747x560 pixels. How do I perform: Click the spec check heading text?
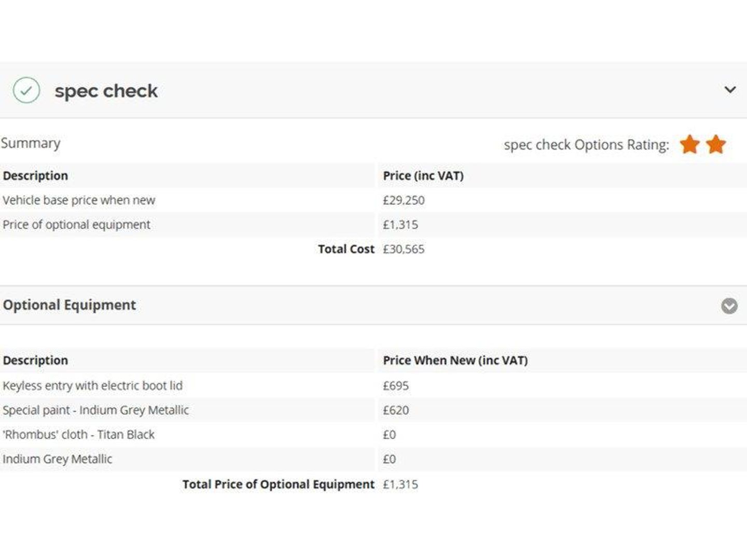[x=106, y=91]
